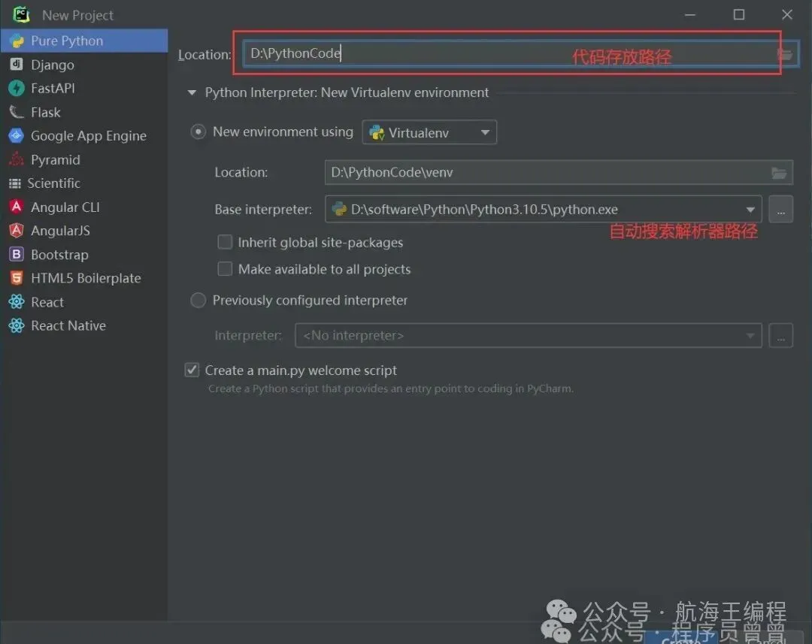This screenshot has height=644, width=812.
Task: Click the AngularJS shield icon
Action: (x=17, y=231)
